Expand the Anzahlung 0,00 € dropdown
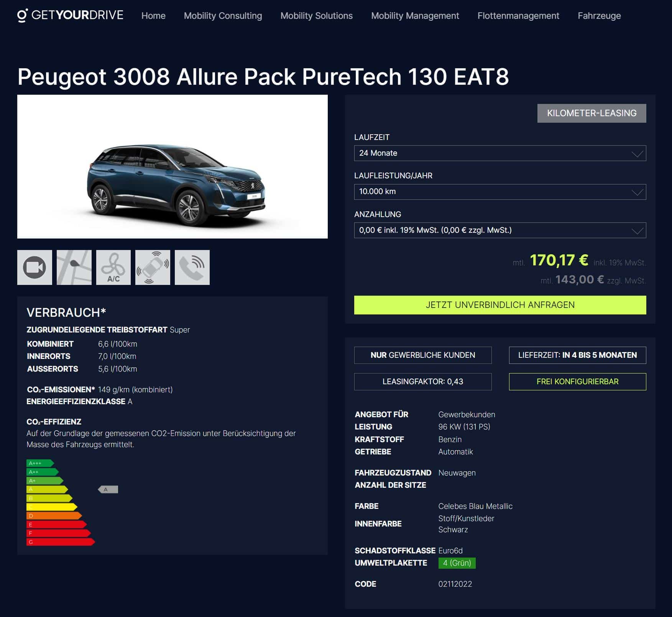This screenshot has width=672, height=617. [500, 230]
